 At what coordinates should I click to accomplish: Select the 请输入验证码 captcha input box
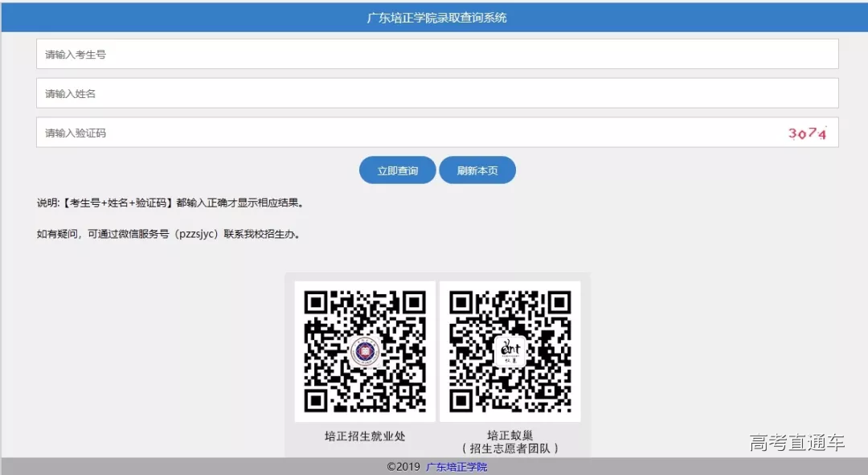pyautogui.click(x=402, y=133)
